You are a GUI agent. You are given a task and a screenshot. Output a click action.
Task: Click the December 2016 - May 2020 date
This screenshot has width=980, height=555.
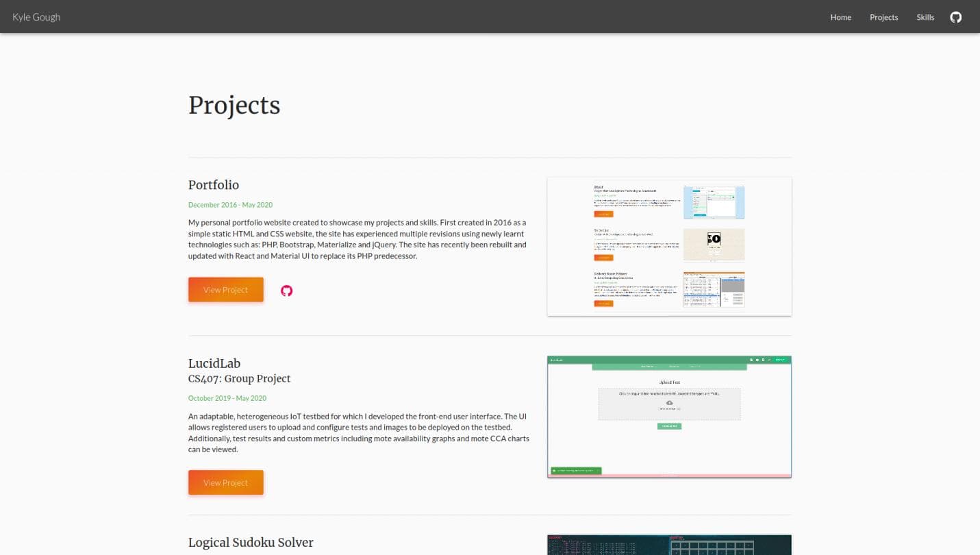(x=230, y=205)
